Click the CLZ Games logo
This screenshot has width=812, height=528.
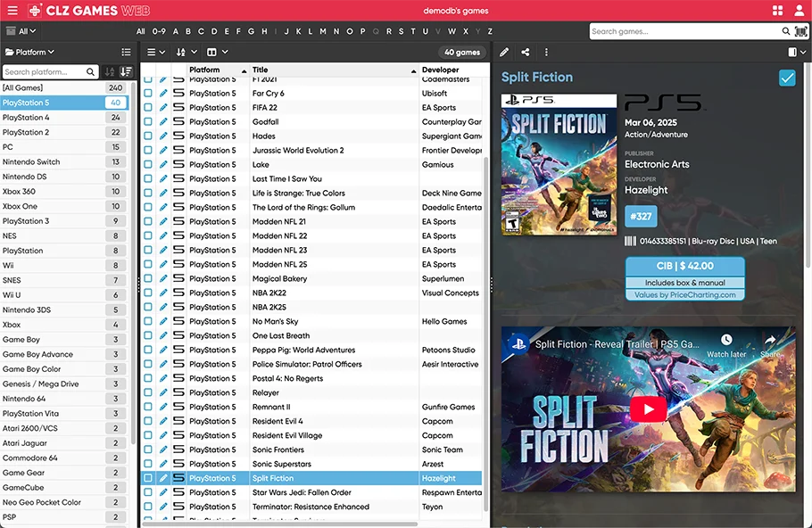88,11
